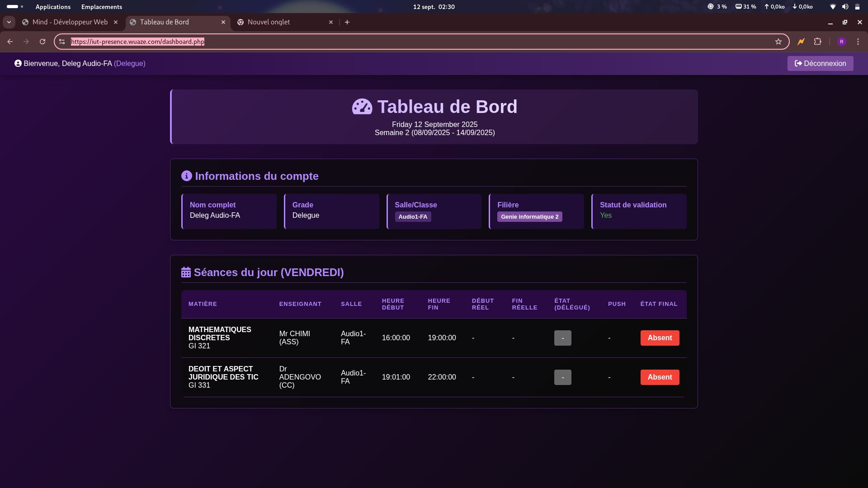Viewport: 868px width, 488px height.
Task: Click the orange extension icon beside the star
Action: click(x=801, y=41)
